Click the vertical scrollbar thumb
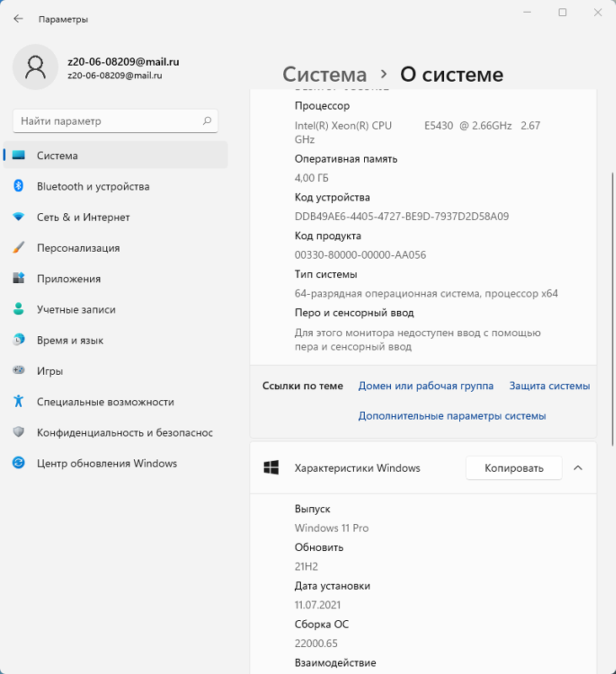 click(613, 309)
